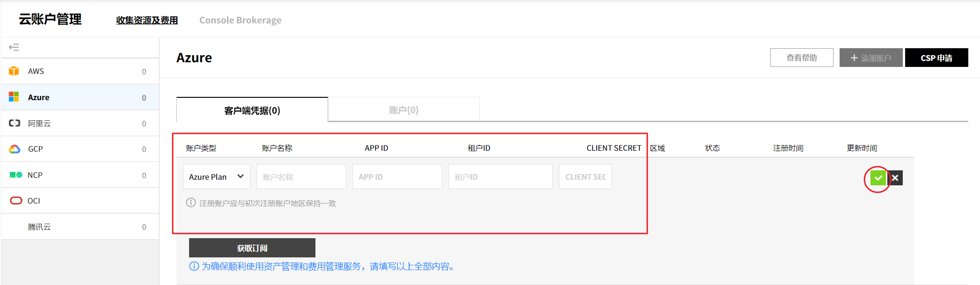
Task: Open the Azure Plan account type dropdown
Action: point(216,177)
